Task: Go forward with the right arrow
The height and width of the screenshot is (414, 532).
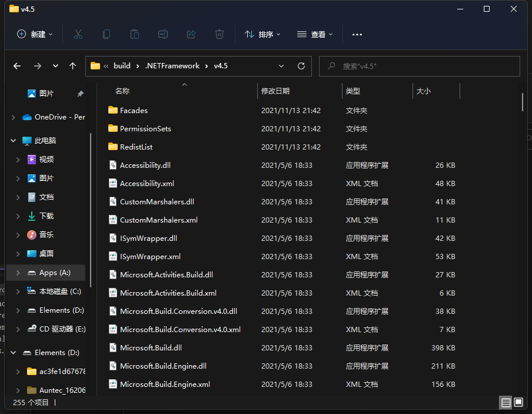Action: [x=38, y=66]
